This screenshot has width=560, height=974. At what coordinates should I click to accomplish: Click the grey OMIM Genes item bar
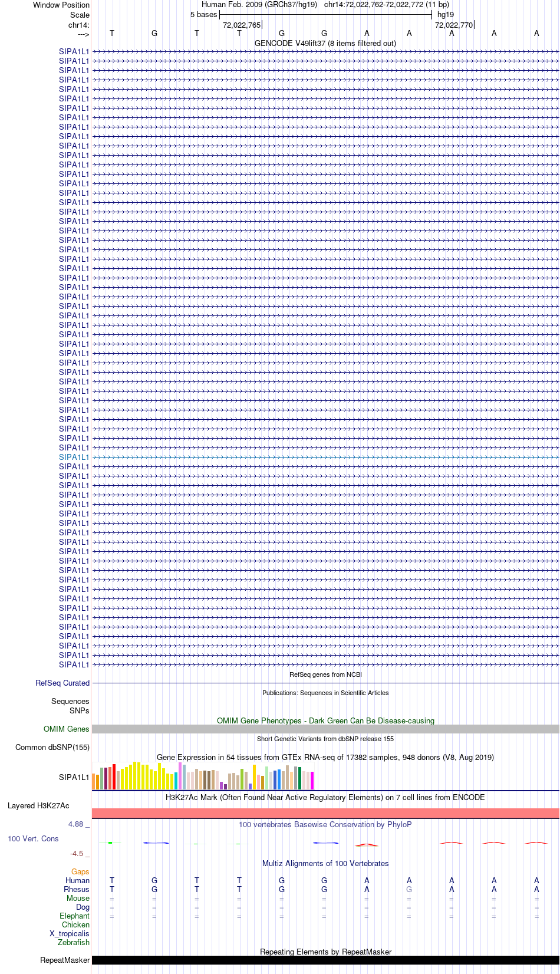tap(325, 729)
